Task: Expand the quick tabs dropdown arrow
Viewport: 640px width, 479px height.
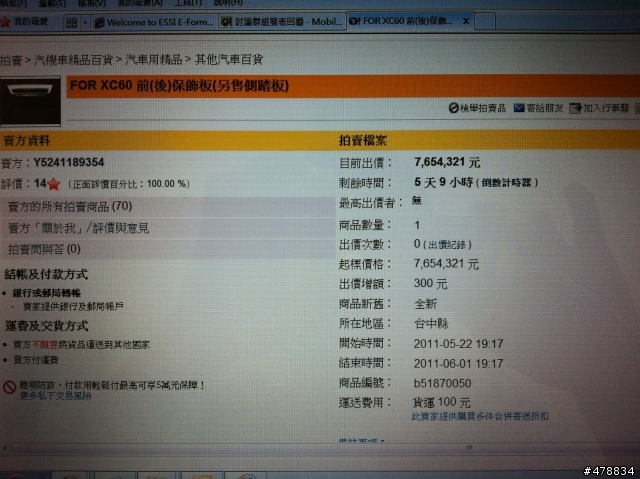Action: (85, 22)
